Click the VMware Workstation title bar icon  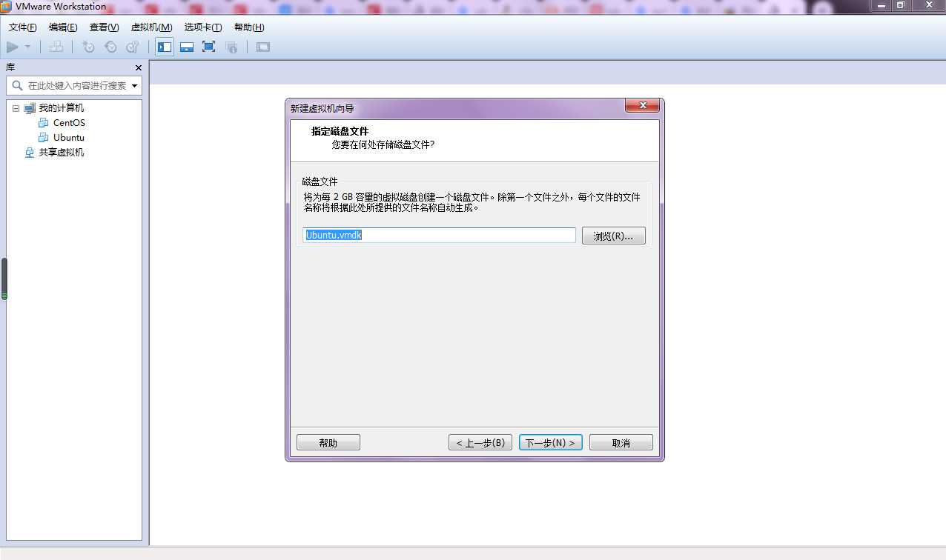[x=7, y=7]
